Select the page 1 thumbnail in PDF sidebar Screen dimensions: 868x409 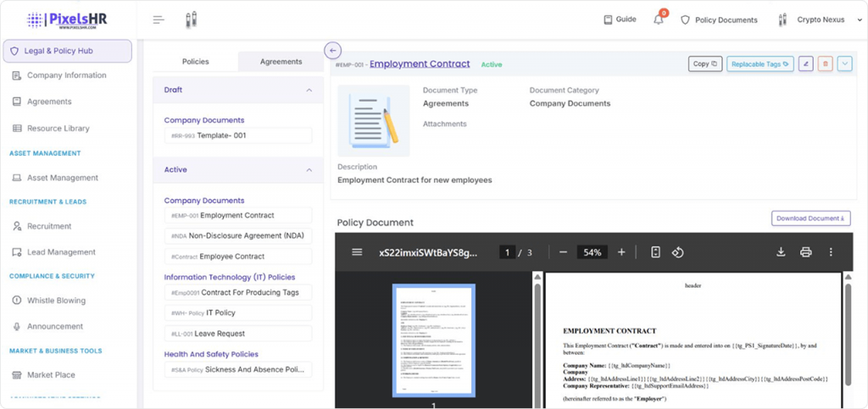pyautogui.click(x=434, y=340)
